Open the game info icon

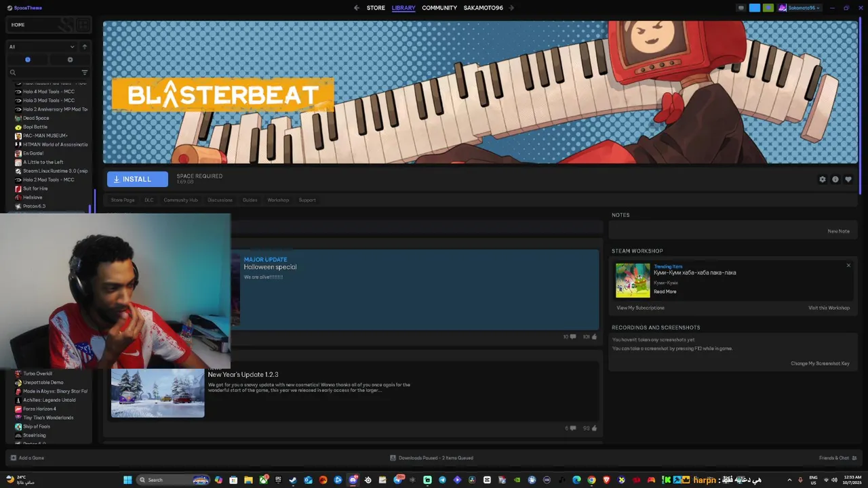pos(835,180)
